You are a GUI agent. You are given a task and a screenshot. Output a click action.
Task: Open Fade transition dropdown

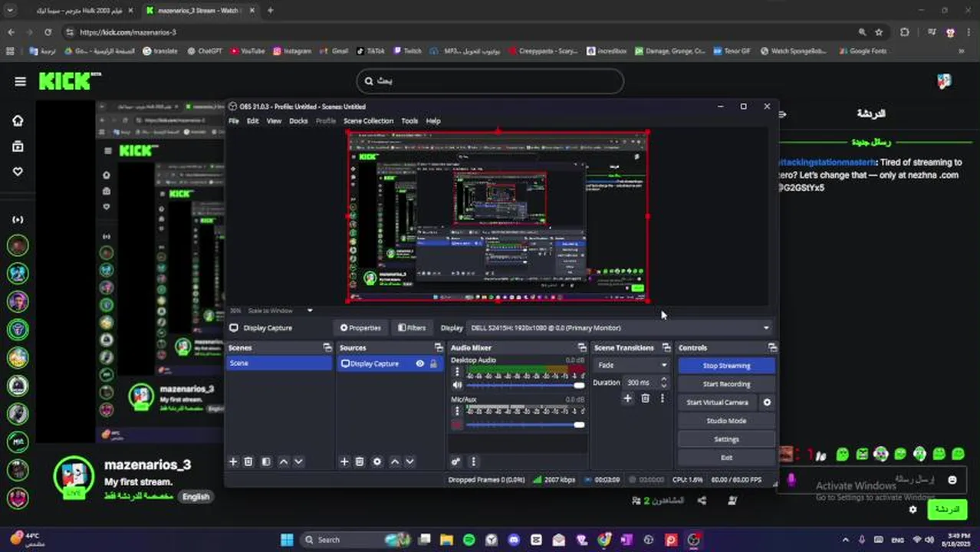[633, 366]
